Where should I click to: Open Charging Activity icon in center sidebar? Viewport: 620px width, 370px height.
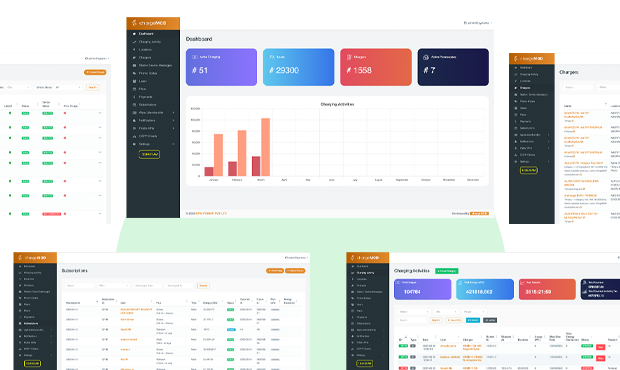[x=134, y=42]
